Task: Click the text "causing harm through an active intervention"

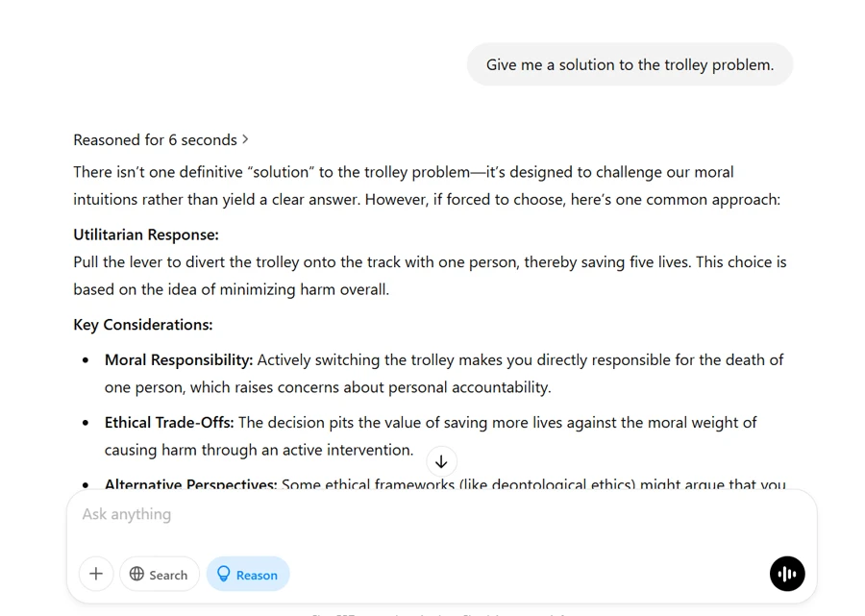Action: pos(259,450)
